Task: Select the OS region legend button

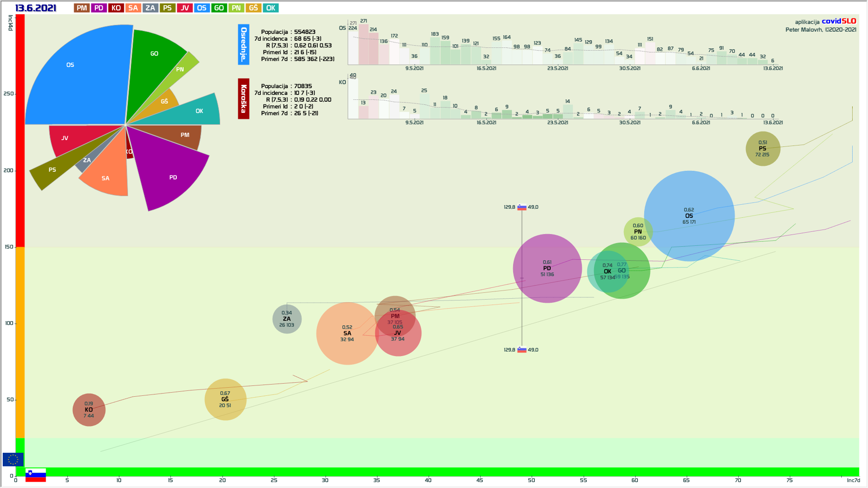Action: pos(202,8)
